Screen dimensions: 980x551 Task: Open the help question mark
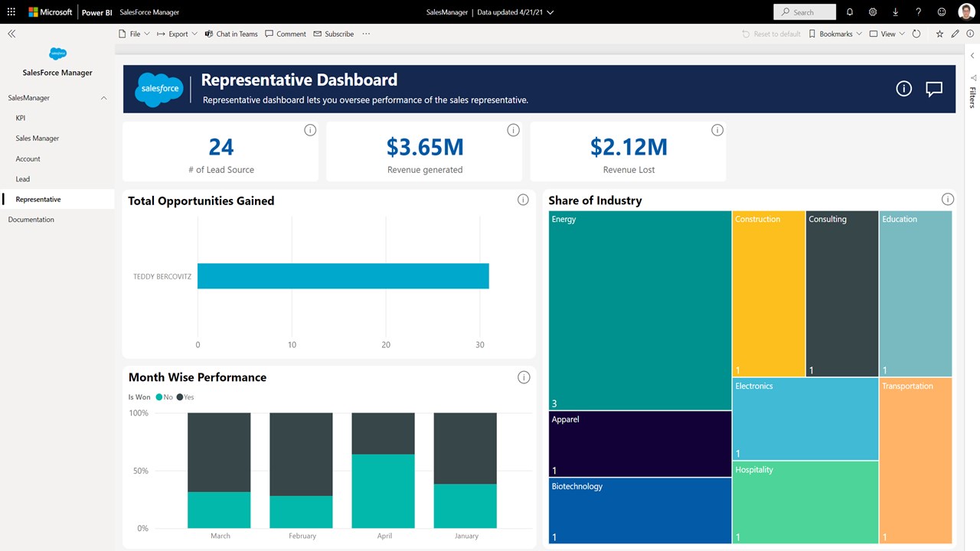tap(919, 12)
